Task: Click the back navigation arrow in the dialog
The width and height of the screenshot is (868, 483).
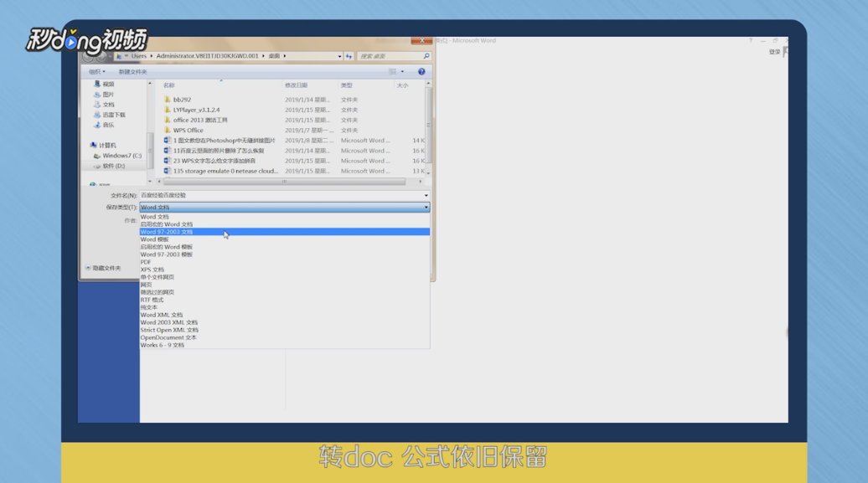Action: [x=88, y=56]
